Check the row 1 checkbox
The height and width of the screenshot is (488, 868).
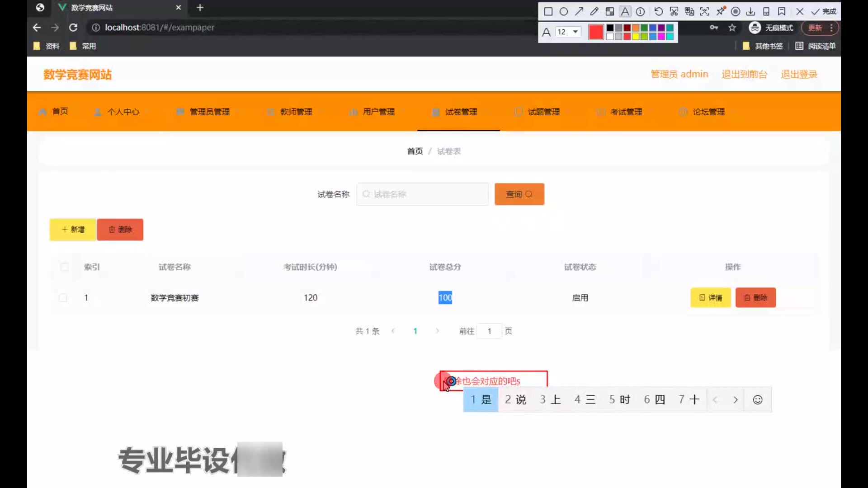[x=63, y=298]
